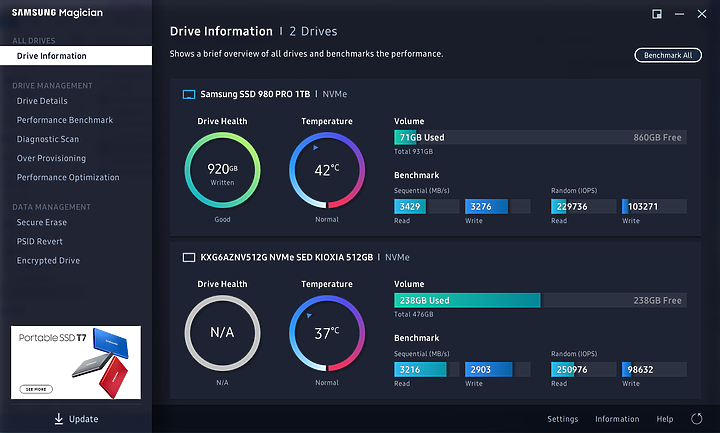This screenshot has height=433, width=720.
Task: Click random write bar 103271
Action: click(x=654, y=207)
